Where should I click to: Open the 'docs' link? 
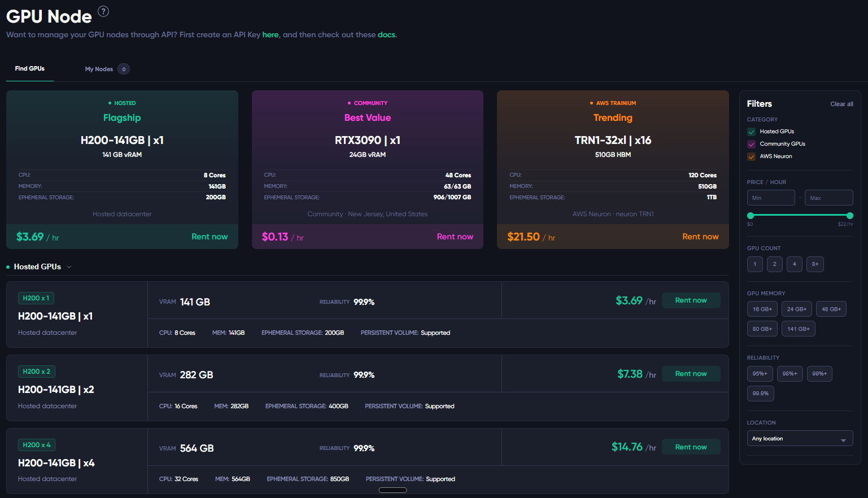point(386,35)
